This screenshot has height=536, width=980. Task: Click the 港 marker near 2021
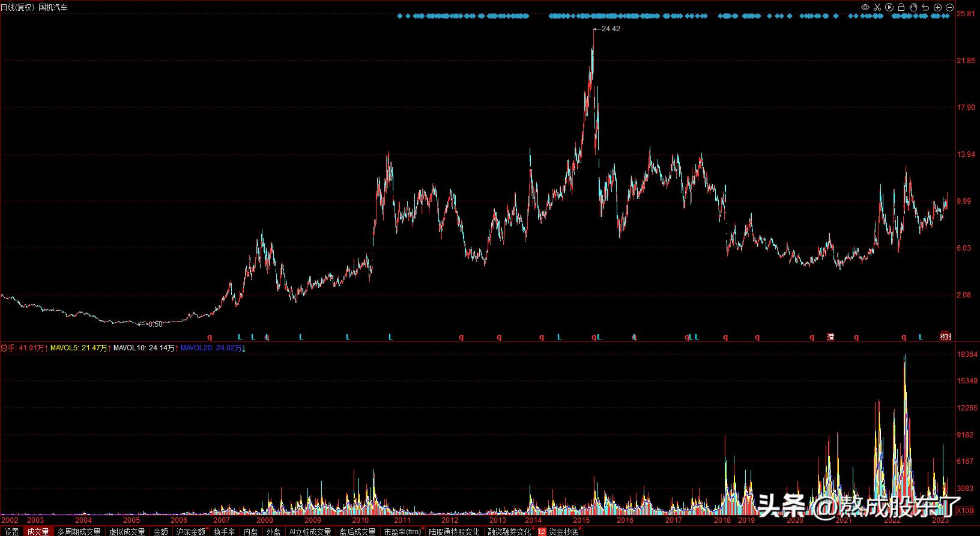(830, 337)
